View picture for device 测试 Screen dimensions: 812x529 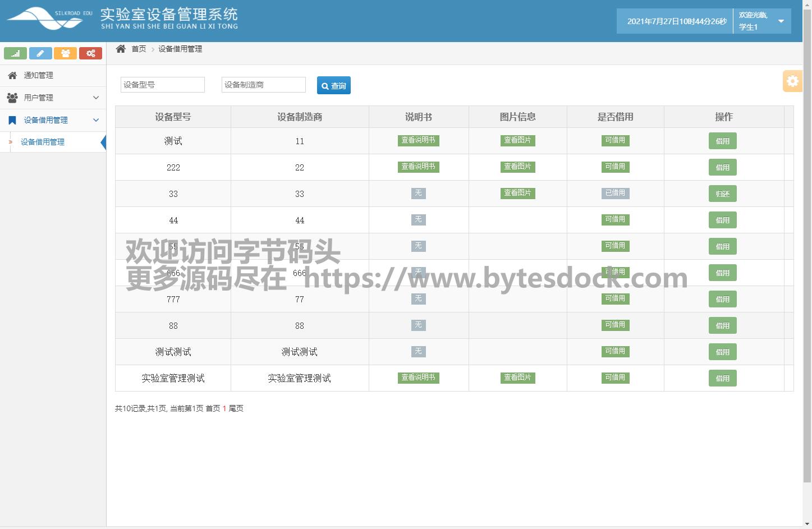click(x=517, y=140)
